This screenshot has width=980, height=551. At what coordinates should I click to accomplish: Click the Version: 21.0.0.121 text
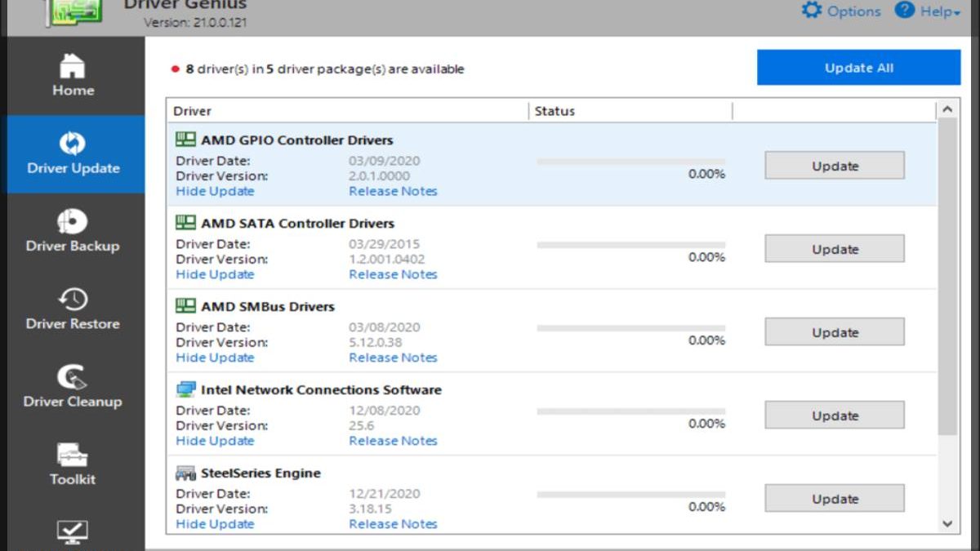pyautogui.click(x=195, y=23)
